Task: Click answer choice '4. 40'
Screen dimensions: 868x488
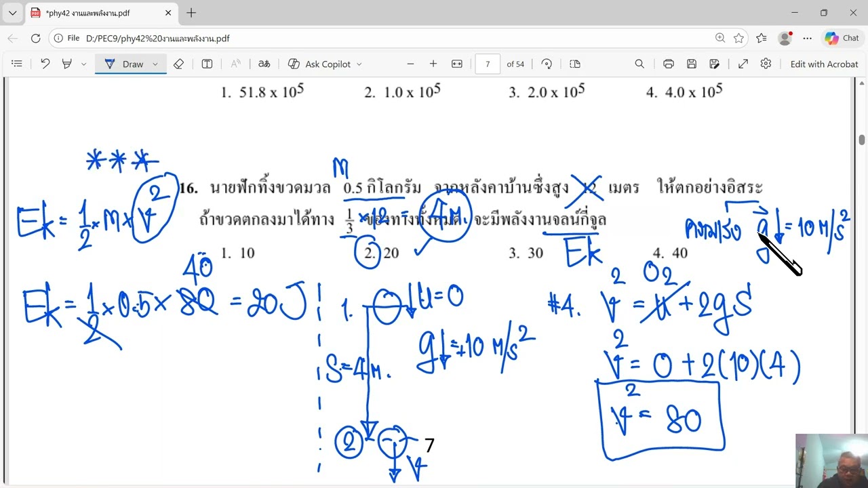Action: (x=669, y=253)
